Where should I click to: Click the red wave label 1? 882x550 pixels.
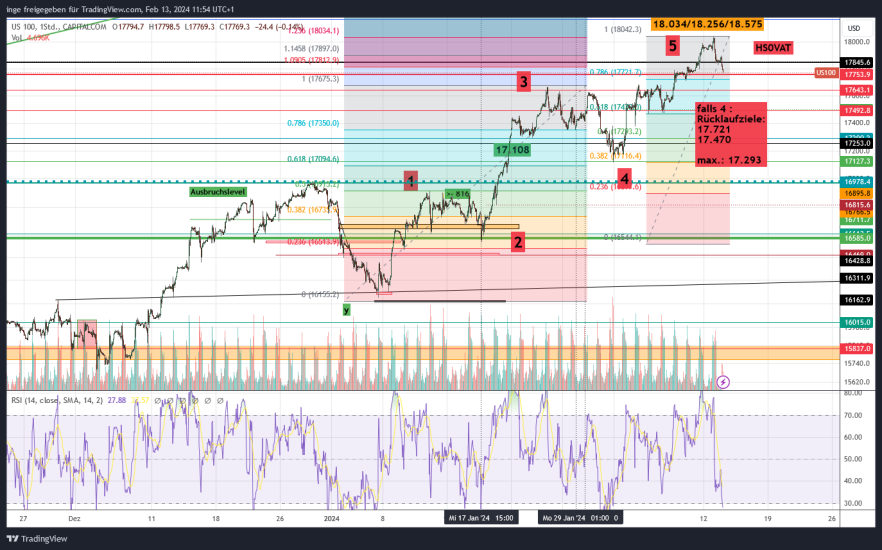pos(410,180)
